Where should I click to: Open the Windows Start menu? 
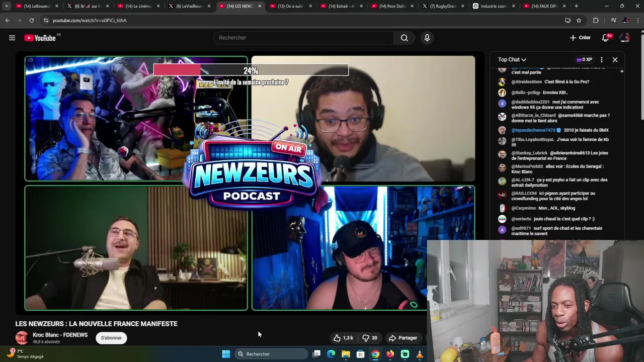226,354
